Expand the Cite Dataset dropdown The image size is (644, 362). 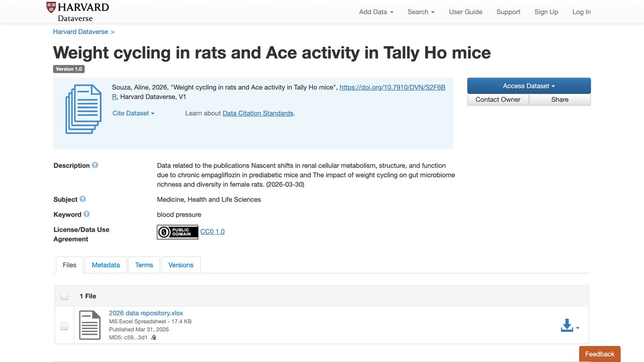[133, 113]
